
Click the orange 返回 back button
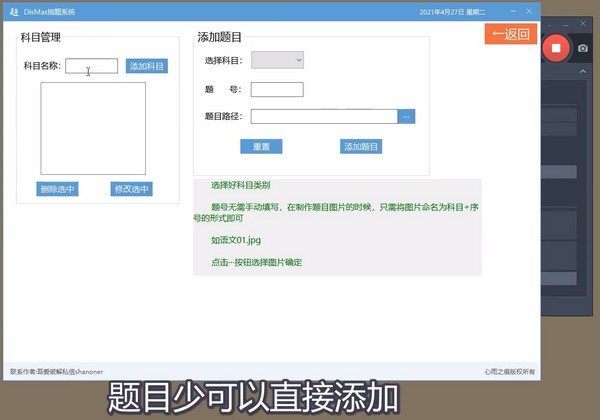[x=510, y=34]
